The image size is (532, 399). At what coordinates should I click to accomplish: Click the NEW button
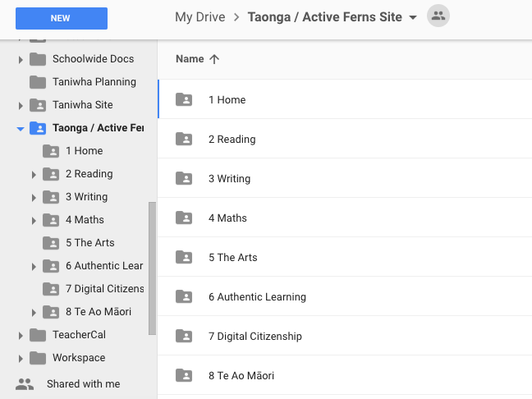tap(62, 18)
